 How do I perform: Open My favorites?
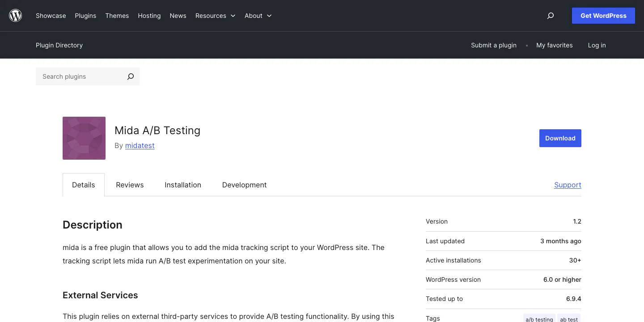[x=555, y=45]
